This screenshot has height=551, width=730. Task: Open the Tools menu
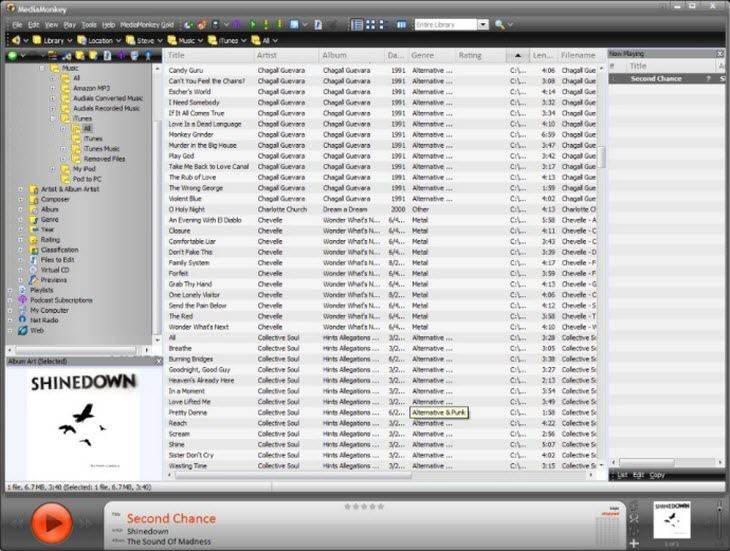89,25
